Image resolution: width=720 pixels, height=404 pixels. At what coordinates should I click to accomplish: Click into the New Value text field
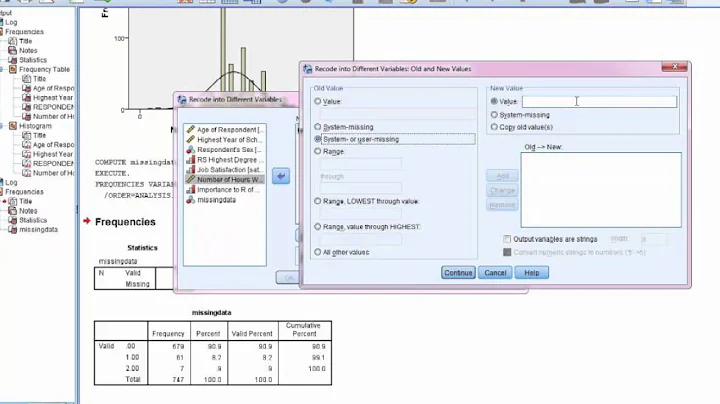(599, 101)
